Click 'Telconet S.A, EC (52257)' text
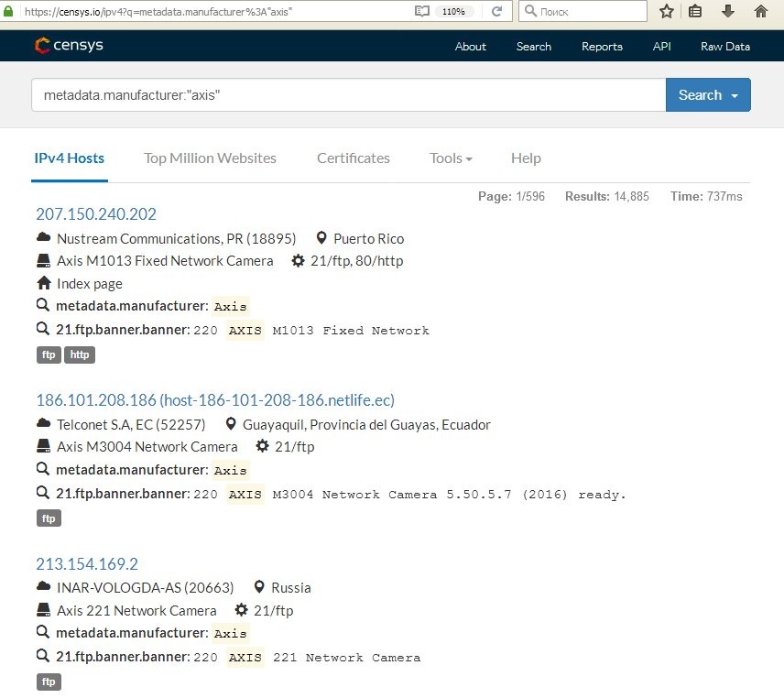Screen dimensions: 784x698 (131, 425)
